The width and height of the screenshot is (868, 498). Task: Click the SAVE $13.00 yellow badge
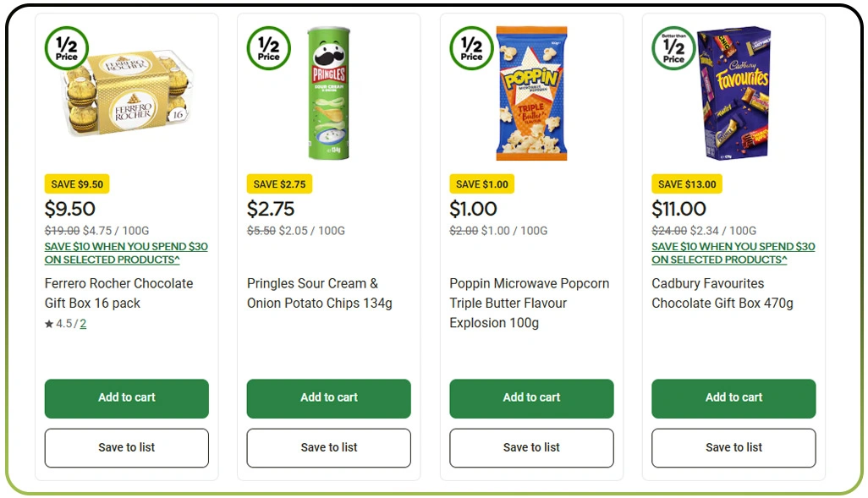687,183
